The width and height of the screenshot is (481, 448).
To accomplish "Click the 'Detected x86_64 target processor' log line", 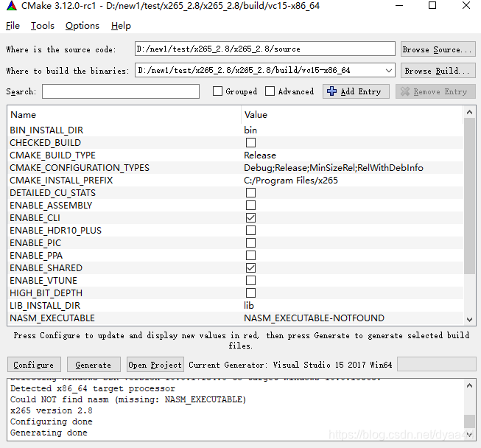I will tap(93, 388).
